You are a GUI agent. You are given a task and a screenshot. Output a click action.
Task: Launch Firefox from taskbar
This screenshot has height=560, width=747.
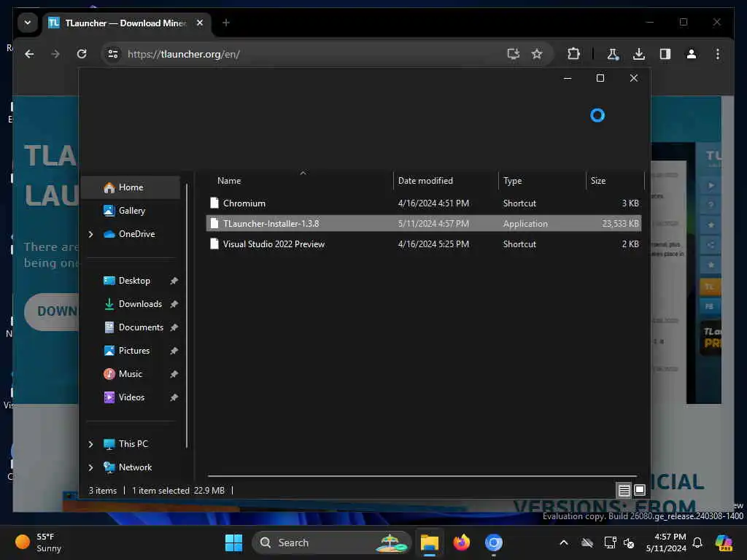click(461, 542)
